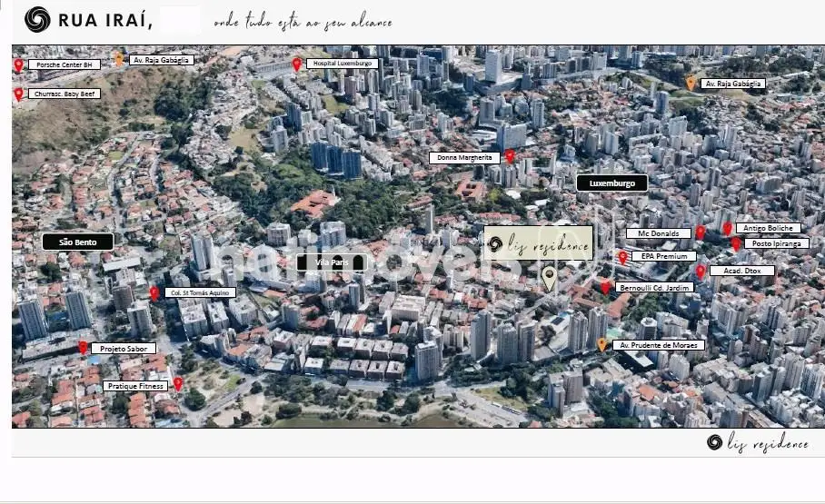This screenshot has height=504, width=825.
Task: Select the EPA Premium red map pin
Action: tap(622, 257)
